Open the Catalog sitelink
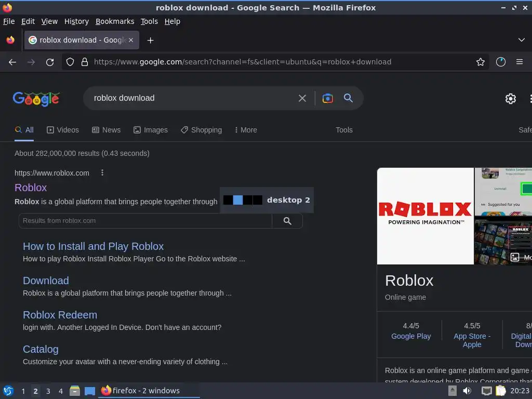Viewport: 532px width, 399px height. point(41,349)
